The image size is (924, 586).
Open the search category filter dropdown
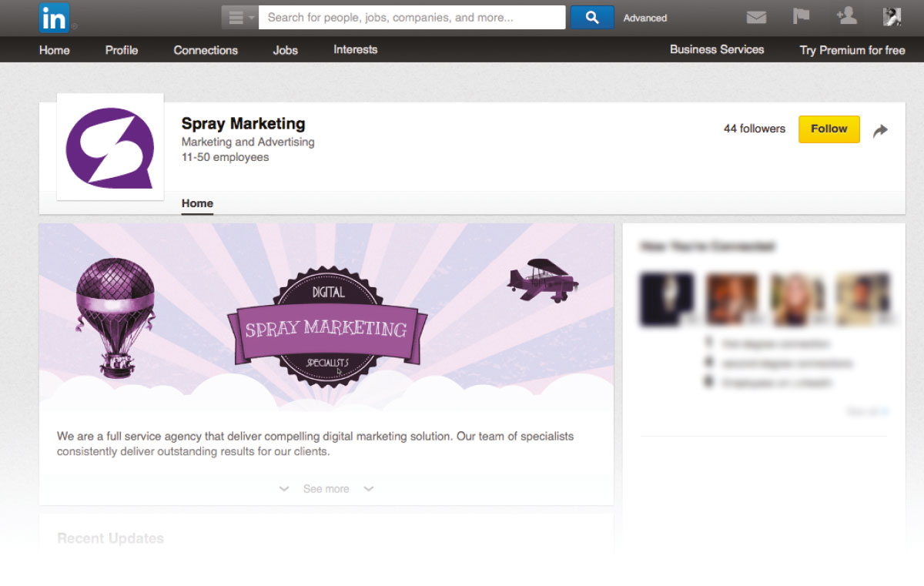point(240,18)
